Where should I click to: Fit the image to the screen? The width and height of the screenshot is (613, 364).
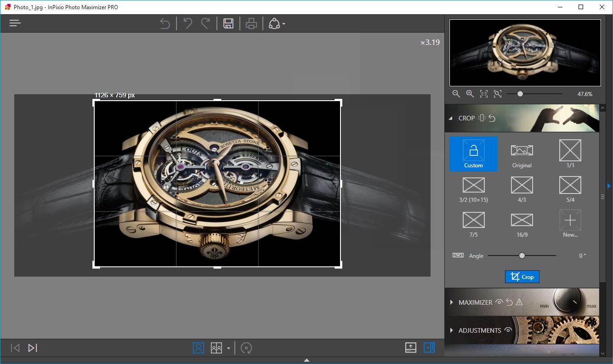(x=498, y=94)
